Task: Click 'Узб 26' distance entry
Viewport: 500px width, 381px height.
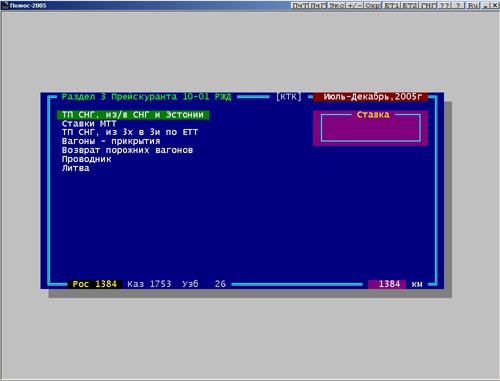Action: [204, 284]
